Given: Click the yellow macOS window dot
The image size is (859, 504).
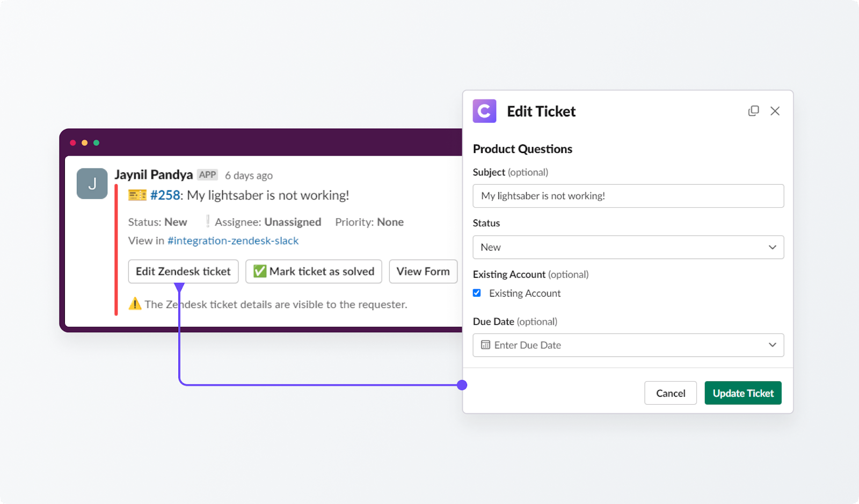Looking at the screenshot, I should [85, 143].
